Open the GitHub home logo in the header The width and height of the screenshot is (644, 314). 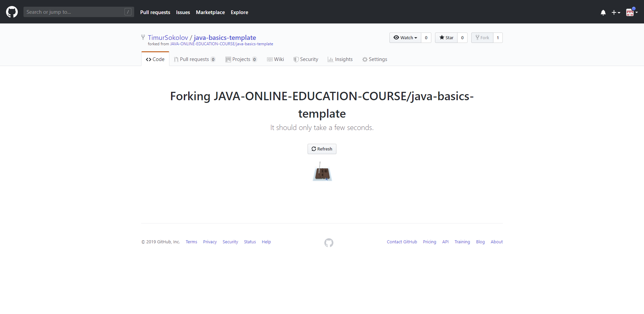pyautogui.click(x=12, y=12)
